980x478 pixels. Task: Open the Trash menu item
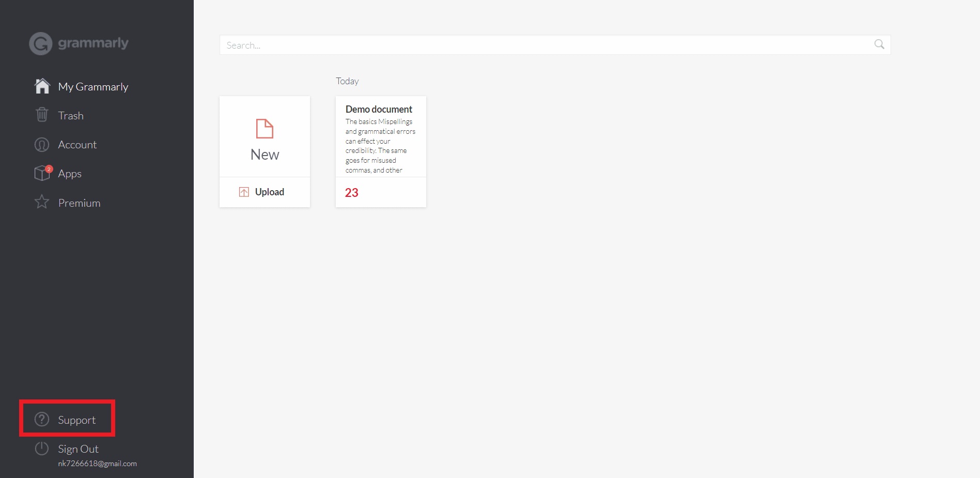tap(71, 116)
